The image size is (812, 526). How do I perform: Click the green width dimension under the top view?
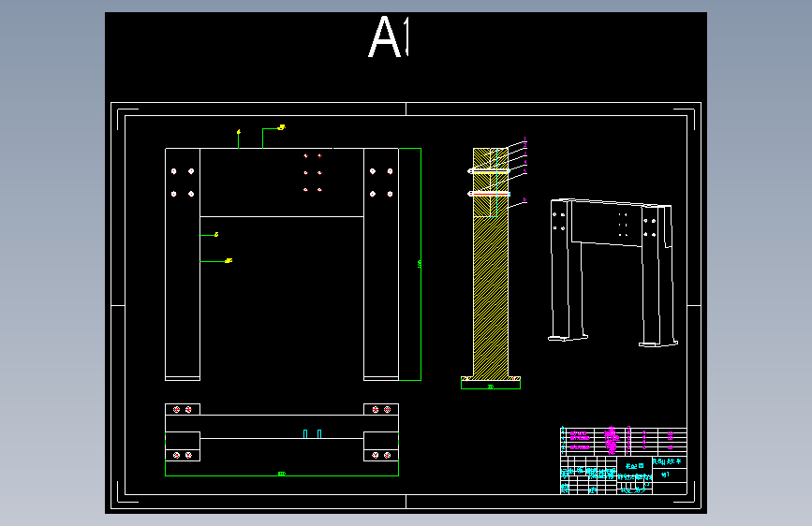[282, 474]
